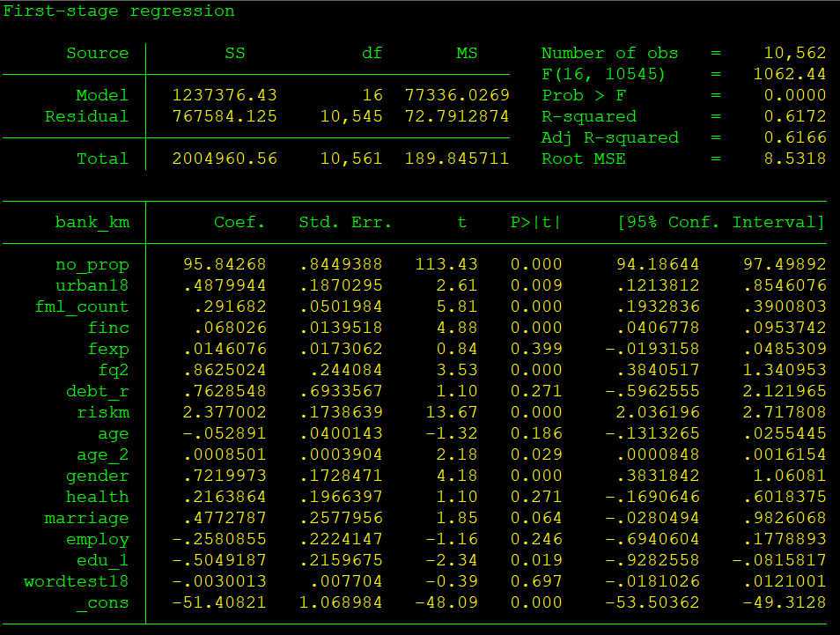This screenshot has width=840, height=635.
Task: Select the 'Number of obs' value 10,562
Action: [x=795, y=53]
